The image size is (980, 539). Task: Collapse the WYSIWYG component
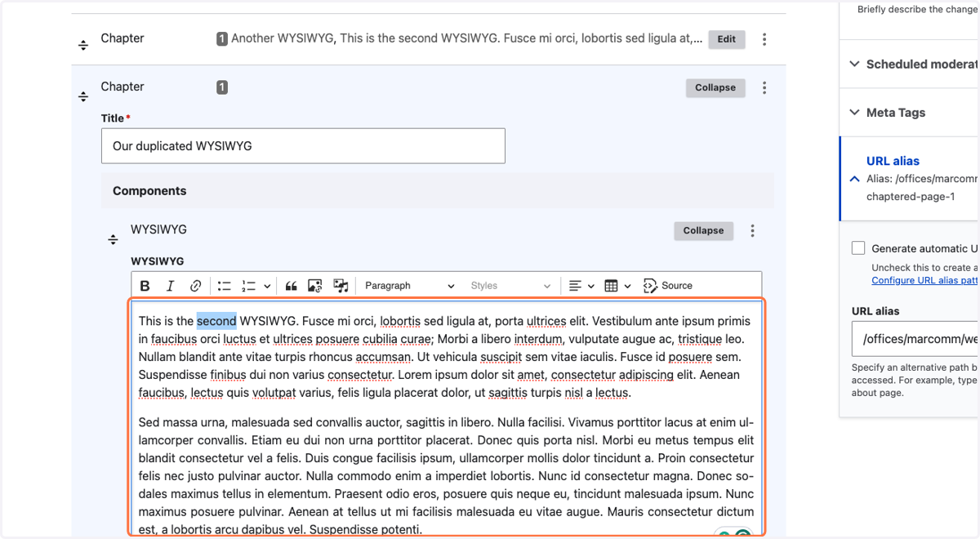pos(704,231)
